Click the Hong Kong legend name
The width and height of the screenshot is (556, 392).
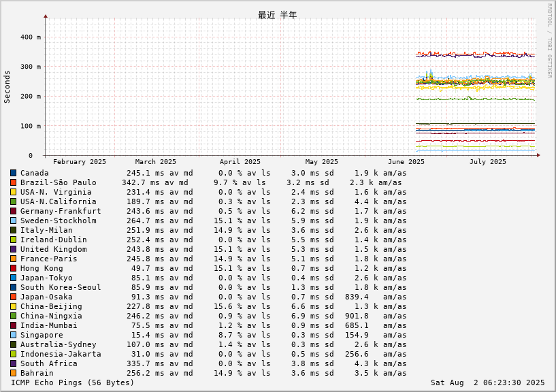coord(42,269)
